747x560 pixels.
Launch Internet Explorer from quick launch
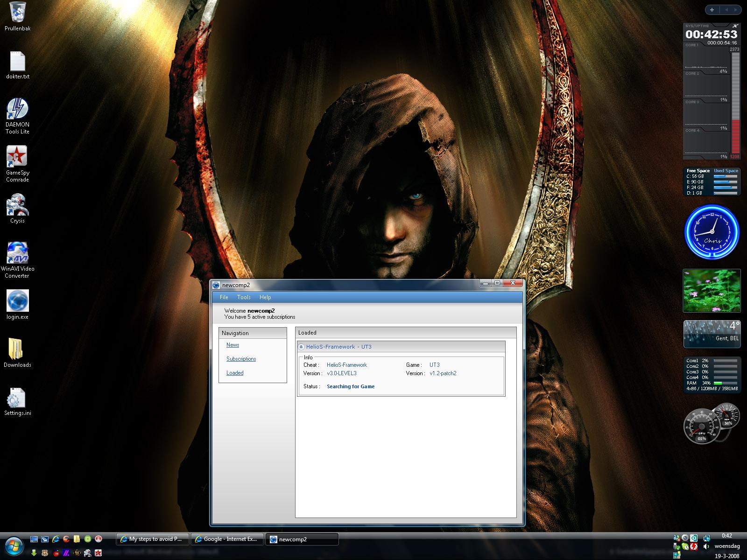[56, 539]
